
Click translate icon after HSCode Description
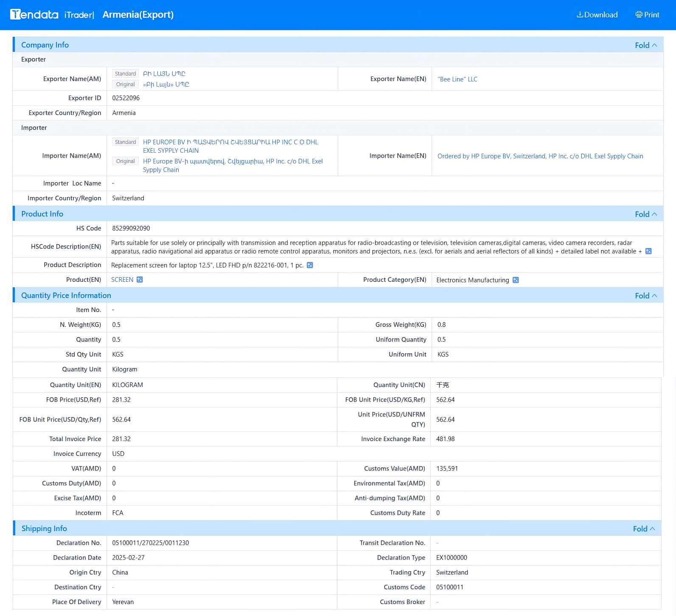[x=648, y=251]
